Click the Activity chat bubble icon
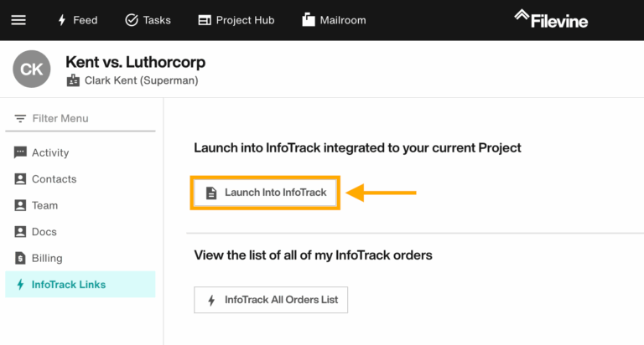The height and width of the screenshot is (345, 644). [20, 152]
